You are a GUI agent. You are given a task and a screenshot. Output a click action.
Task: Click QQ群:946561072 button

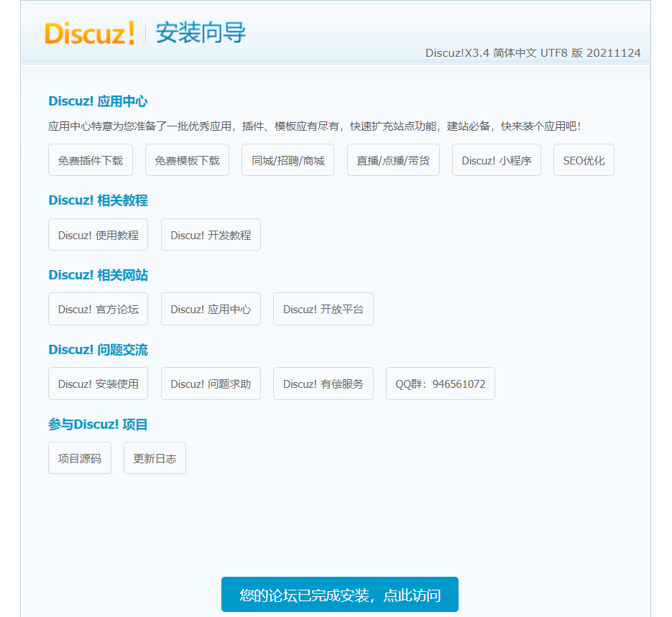pos(441,384)
